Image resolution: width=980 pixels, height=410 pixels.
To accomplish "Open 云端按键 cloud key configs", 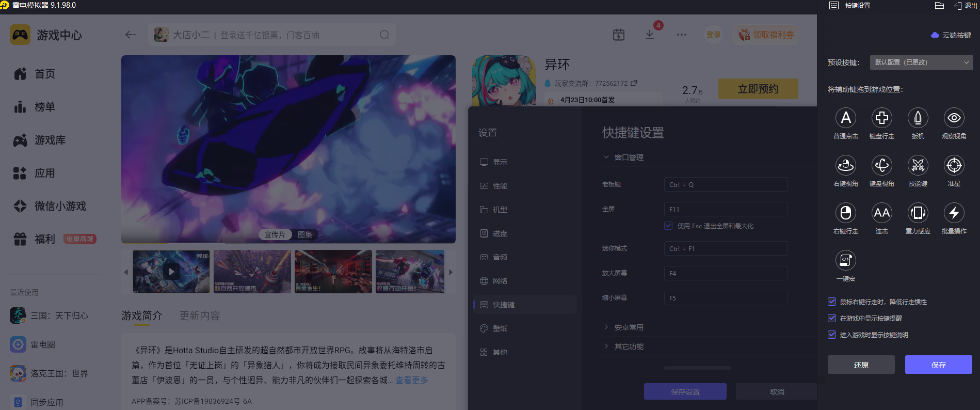I will click(x=951, y=35).
